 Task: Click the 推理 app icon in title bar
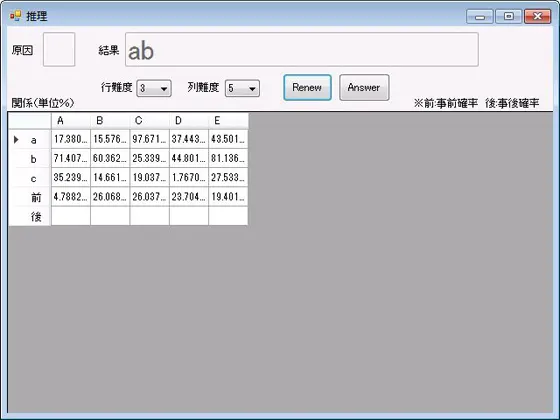click(15, 16)
